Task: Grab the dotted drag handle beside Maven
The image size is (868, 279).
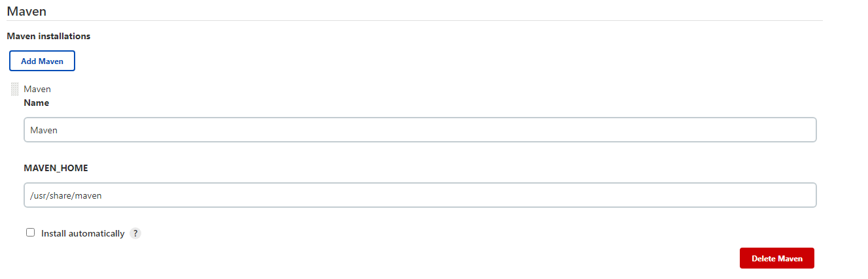Action: pos(14,89)
